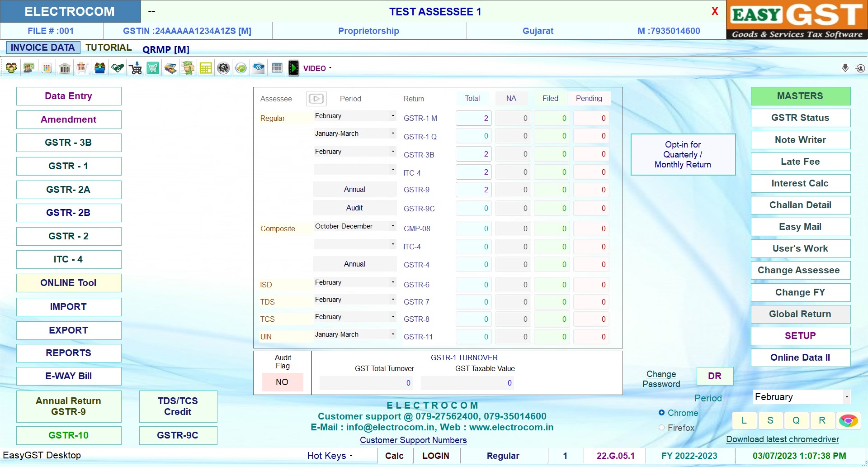Expand the bottom-right Period February dropdown
The height and width of the screenshot is (467, 868).
[846, 397]
